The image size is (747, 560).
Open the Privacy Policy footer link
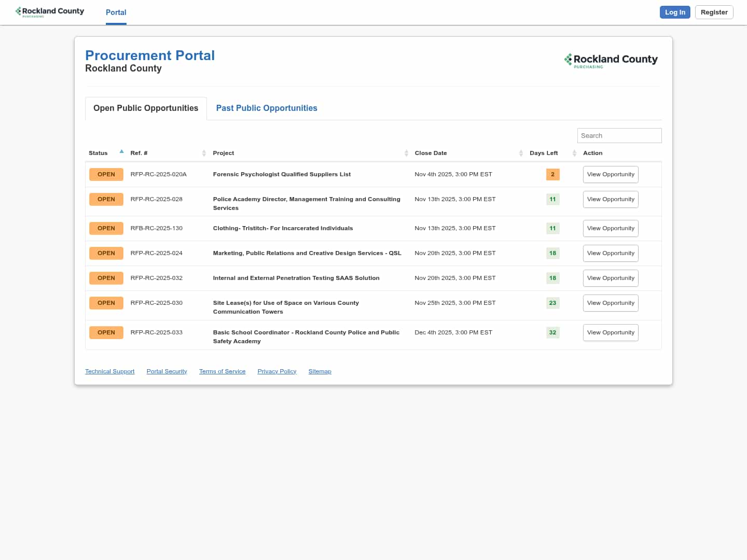pos(276,371)
